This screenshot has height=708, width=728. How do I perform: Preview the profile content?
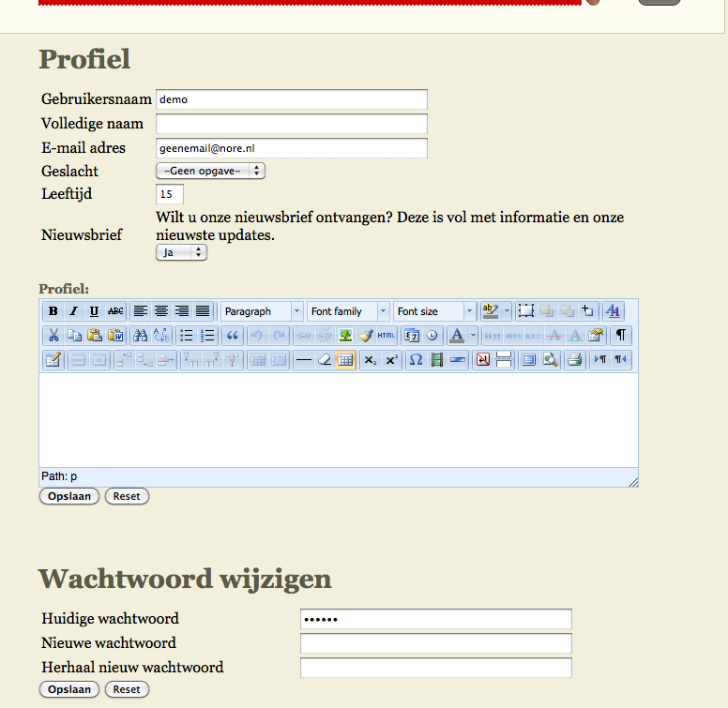click(x=550, y=359)
